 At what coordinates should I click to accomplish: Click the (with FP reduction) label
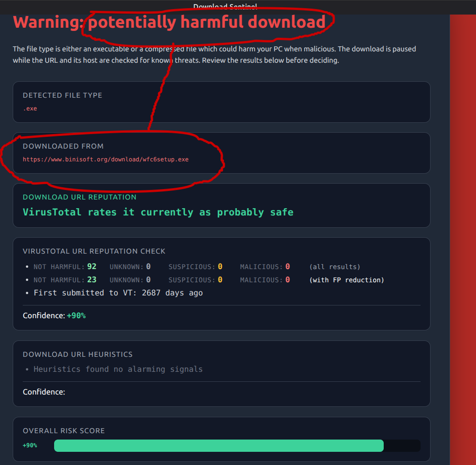tap(347, 280)
